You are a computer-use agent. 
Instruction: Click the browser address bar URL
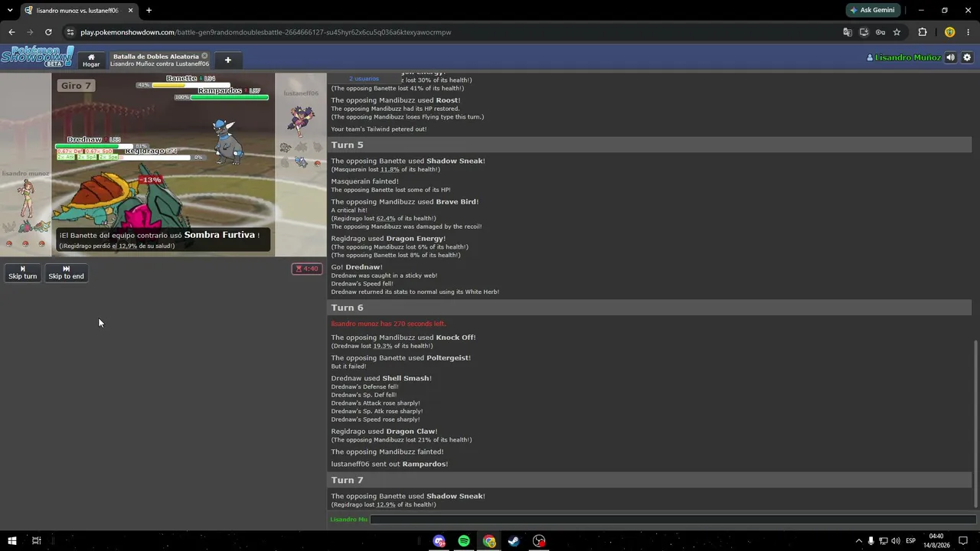(266, 32)
